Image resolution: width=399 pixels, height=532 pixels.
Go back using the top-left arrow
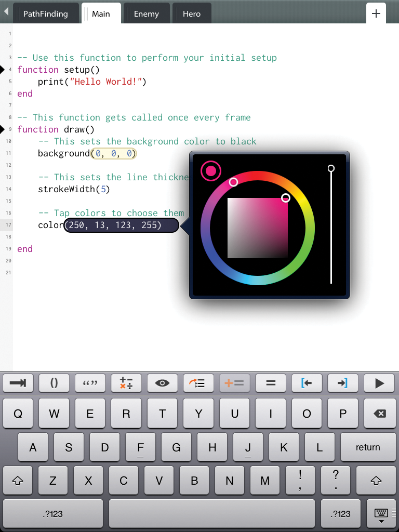(6, 11)
